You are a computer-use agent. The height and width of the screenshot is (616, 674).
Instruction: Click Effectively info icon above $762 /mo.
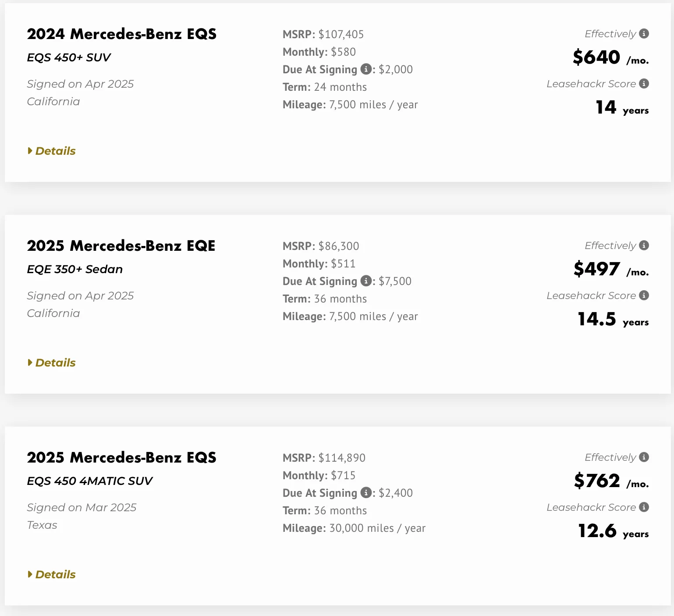pos(644,457)
